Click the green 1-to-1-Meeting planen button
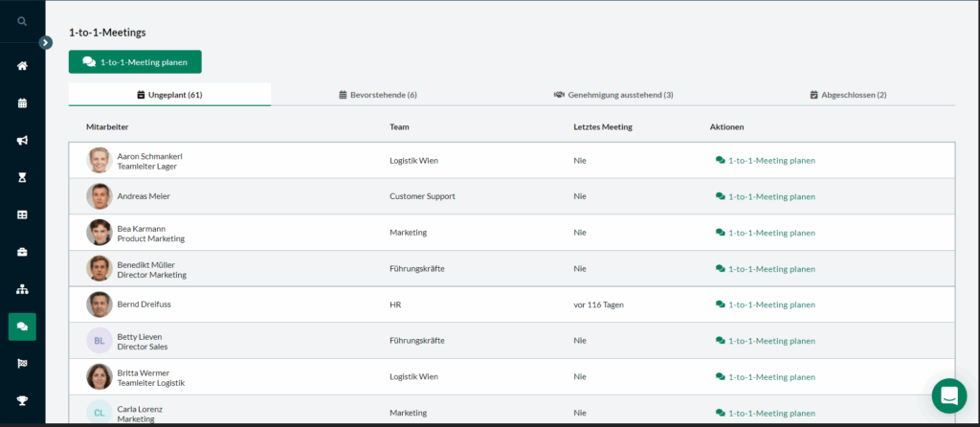The height and width of the screenshot is (427, 980). click(135, 62)
